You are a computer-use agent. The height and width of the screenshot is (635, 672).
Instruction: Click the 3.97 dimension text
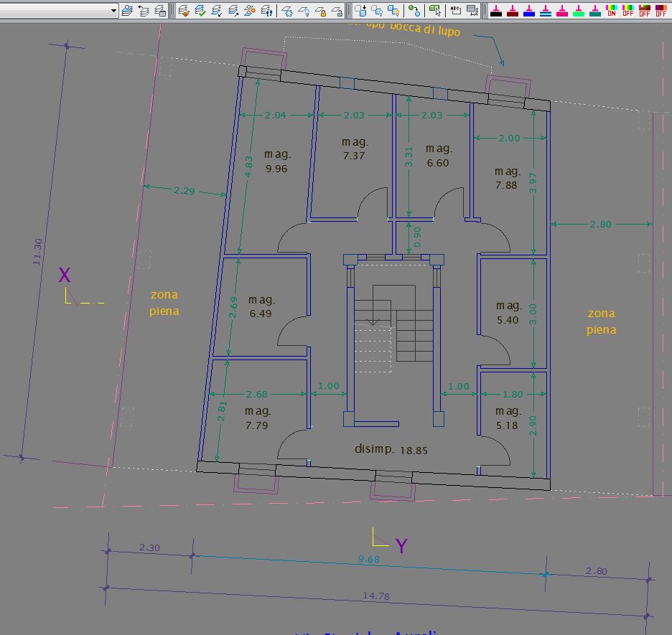point(533,183)
